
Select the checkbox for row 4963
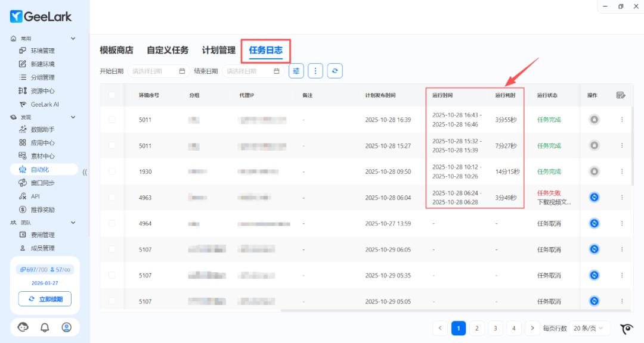(112, 197)
